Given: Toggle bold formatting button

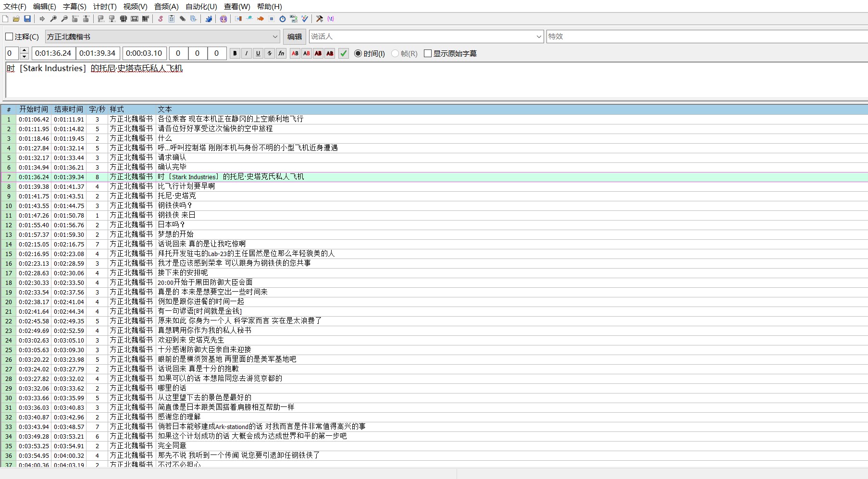Looking at the screenshot, I should [x=235, y=53].
